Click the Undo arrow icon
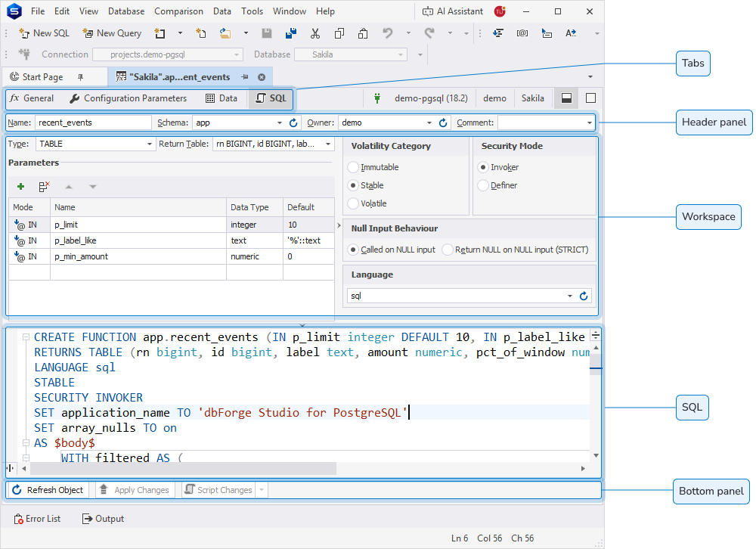The width and height of the screenshot is (756, 549). (x=388, y=33)
